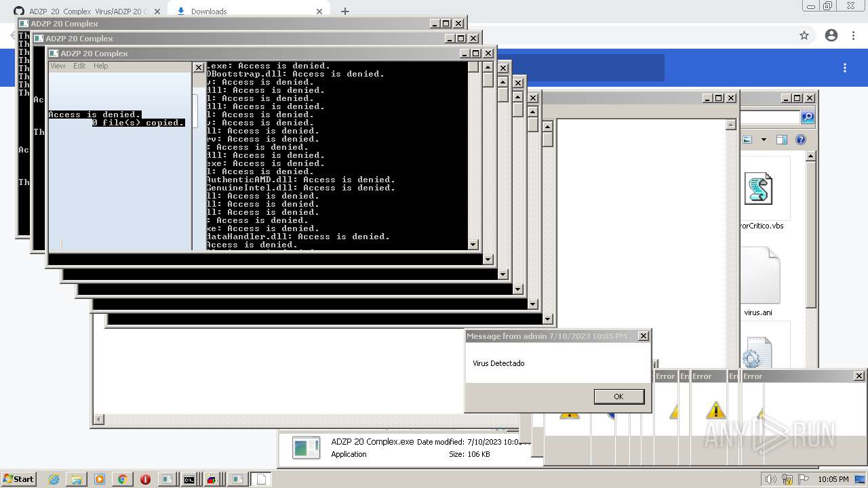The width and height of the screenshot is (868, 488).
Task: Open the downloads page three-dot menu
Action: point(845,68)
